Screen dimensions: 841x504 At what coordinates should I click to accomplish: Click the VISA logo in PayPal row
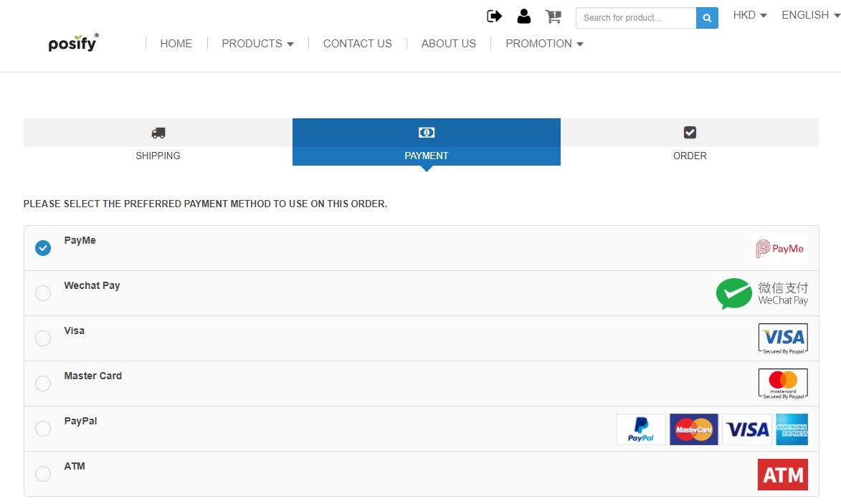(747, 429)
